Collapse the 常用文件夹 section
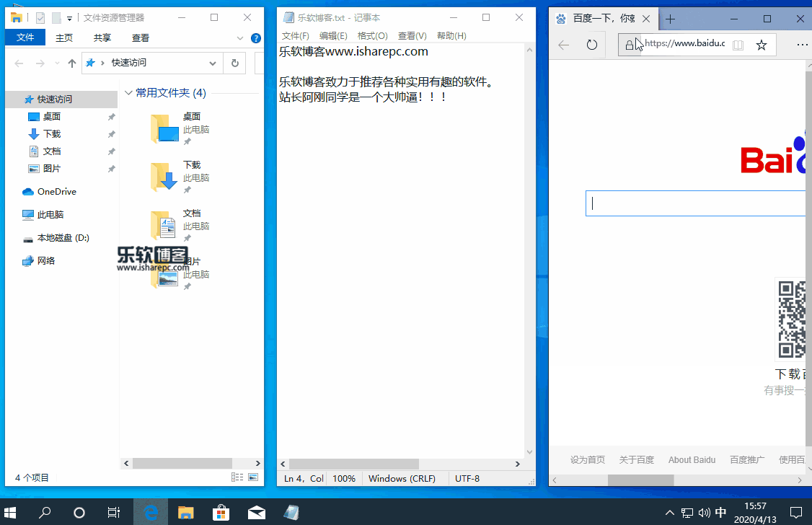Viewport: 812px width, 525px height. [x=128, y=92]
